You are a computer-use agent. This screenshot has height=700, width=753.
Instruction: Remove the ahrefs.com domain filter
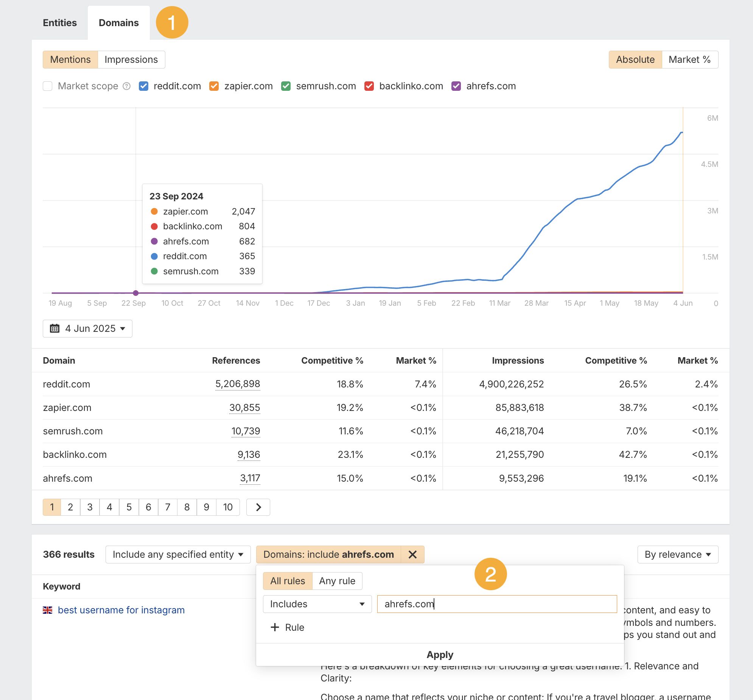coord(412,554)
